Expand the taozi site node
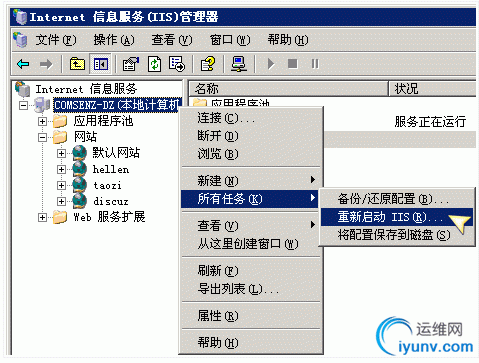Viewport: 479px width, 363px height. coord(61,185)
